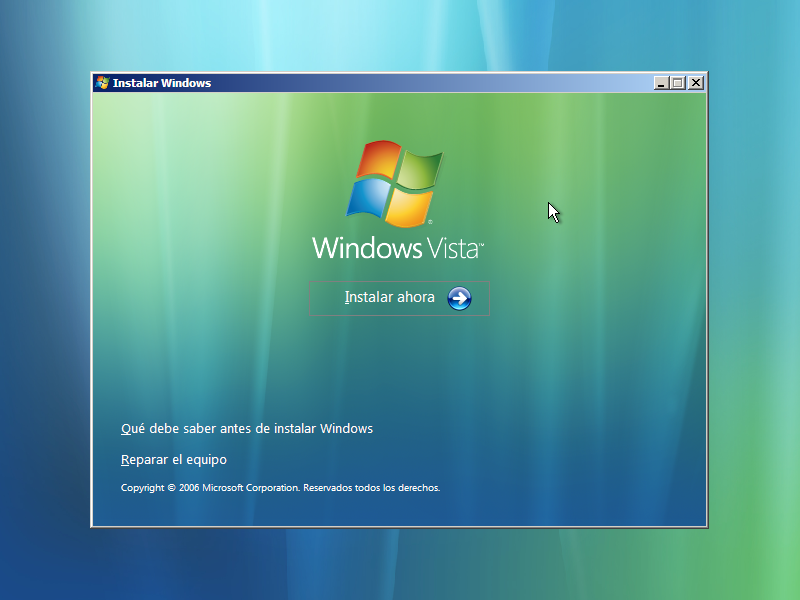Open installation by clicking the circular arrow glyph
This screenshot has width=800, height=600.
pos(458,298)
